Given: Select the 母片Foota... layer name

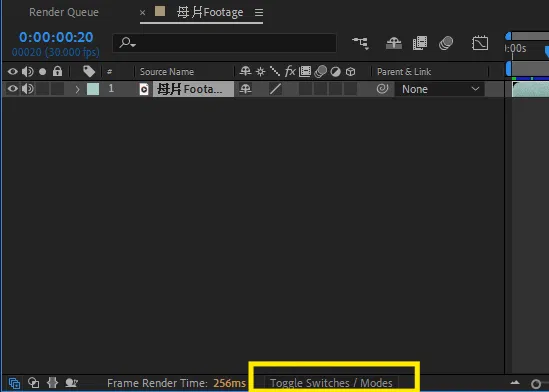Looking at the screenshot, I should (x=193, y=89).
